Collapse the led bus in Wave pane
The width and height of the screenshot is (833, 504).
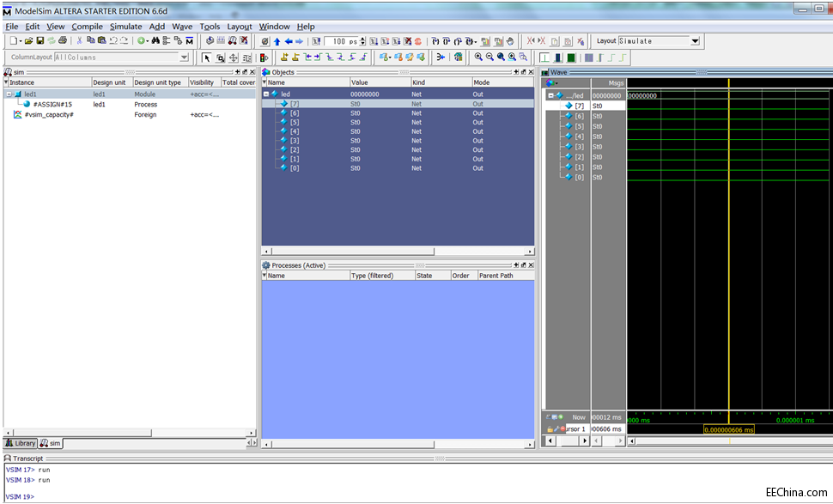[x=550, y=95]
